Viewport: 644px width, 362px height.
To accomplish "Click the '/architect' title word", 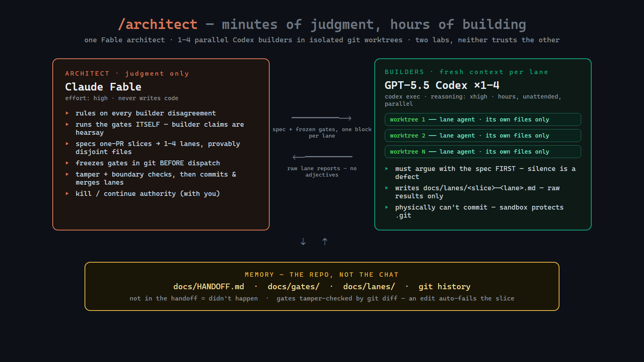I will 158,25.
